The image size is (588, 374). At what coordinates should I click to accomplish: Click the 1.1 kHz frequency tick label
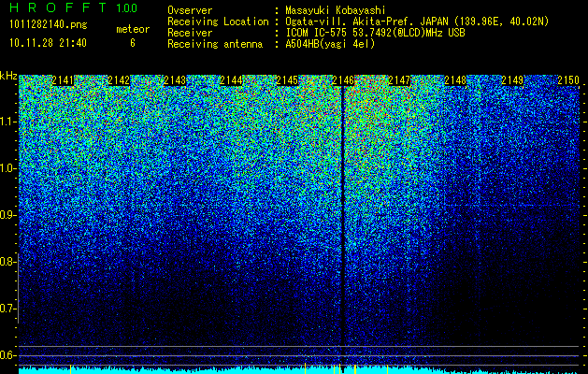click(x=7, y=122)
